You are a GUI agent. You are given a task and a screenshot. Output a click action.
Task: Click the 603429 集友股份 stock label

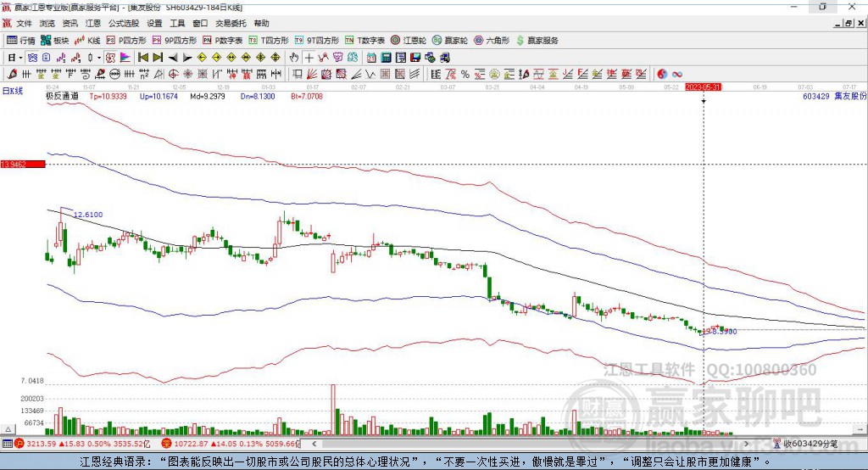(x=834, y=96)
